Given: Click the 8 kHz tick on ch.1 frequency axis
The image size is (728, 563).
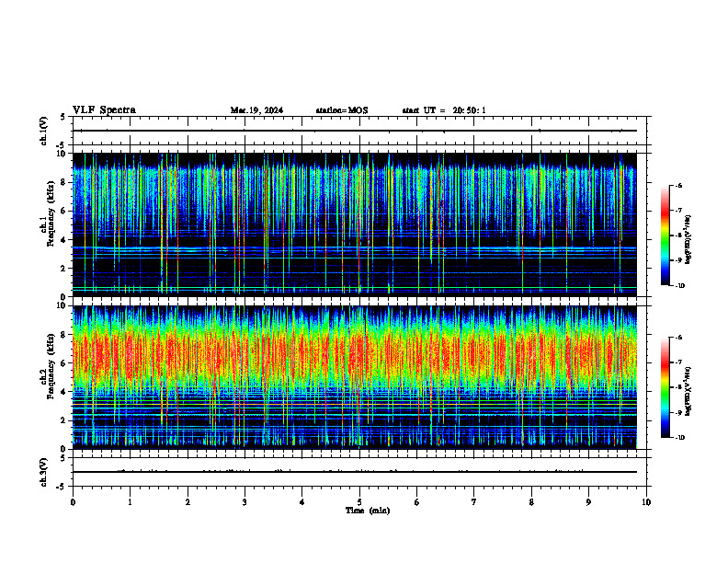Looking at the screenshot, I should (x=64, y=182).
